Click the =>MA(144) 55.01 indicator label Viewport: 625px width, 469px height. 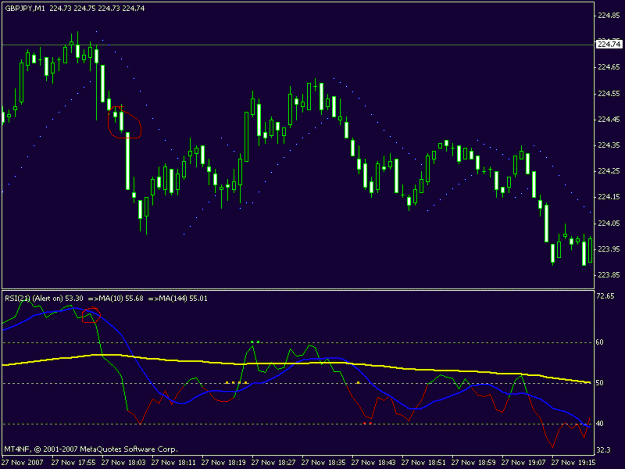coord(178,298)
